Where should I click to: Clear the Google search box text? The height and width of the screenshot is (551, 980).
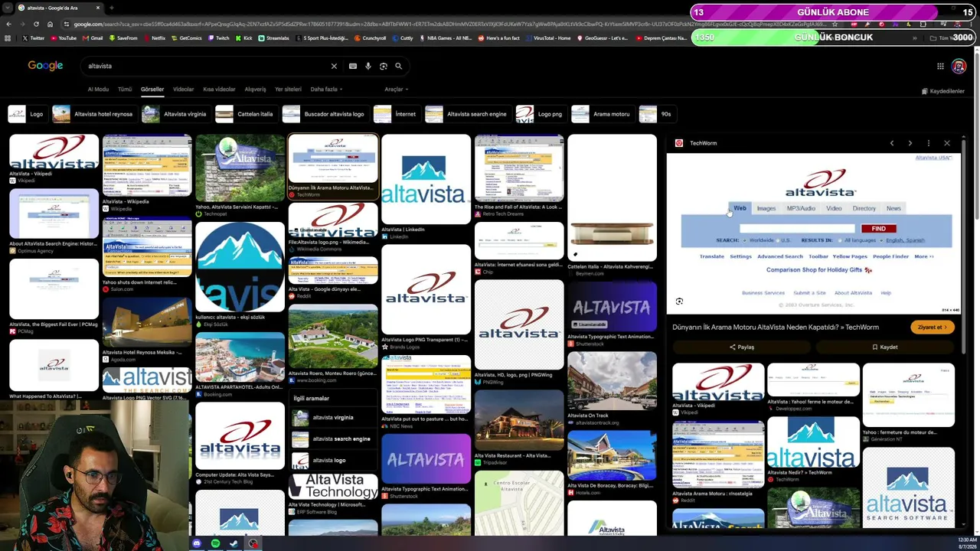tap(334, 67)
